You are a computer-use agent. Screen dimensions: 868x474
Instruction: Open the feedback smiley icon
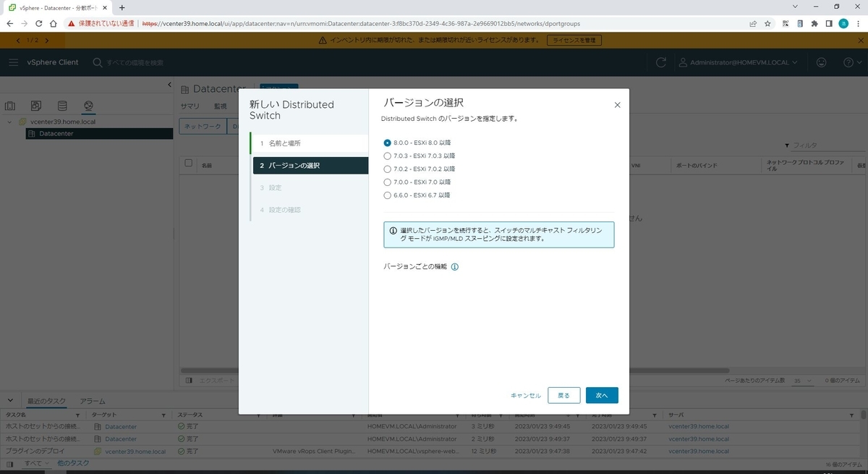click(x=821, y=62)
